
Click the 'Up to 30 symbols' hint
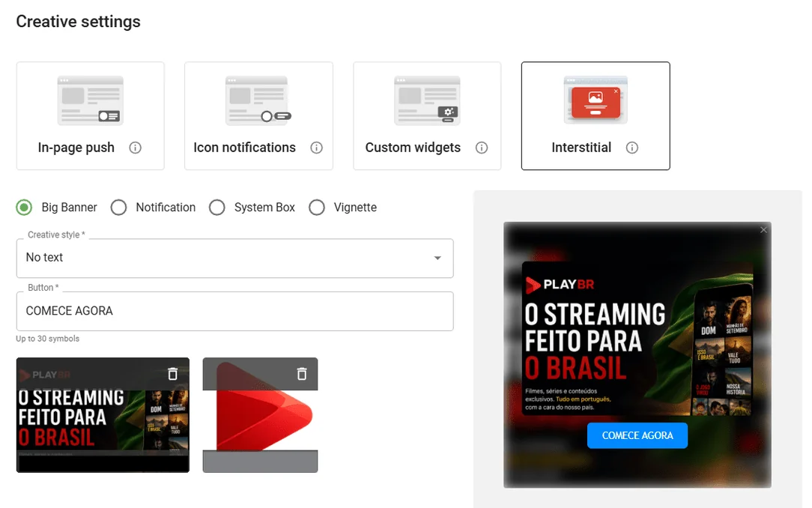pos(48,339)
